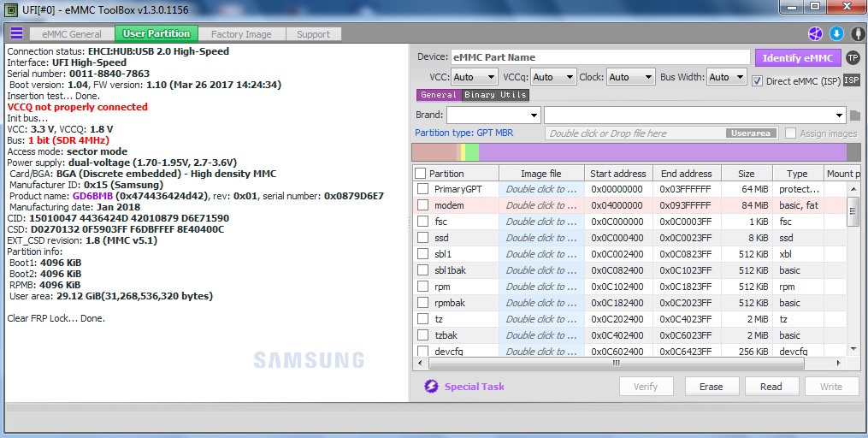Click the image file cell for rpmbak
Viewport: 868px width, 438px height.
point(541,303)
